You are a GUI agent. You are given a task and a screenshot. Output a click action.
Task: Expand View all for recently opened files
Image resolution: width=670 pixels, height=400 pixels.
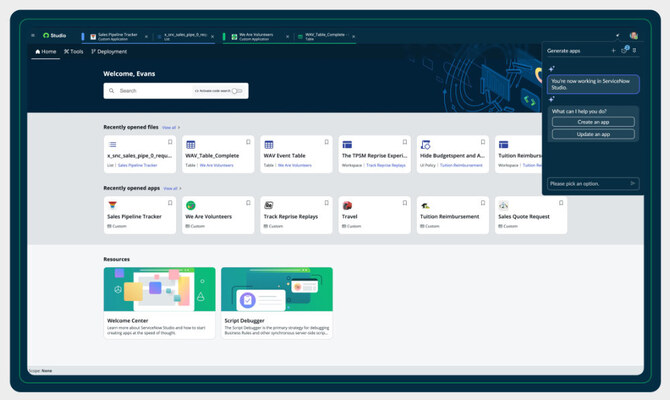coord(170,127)
